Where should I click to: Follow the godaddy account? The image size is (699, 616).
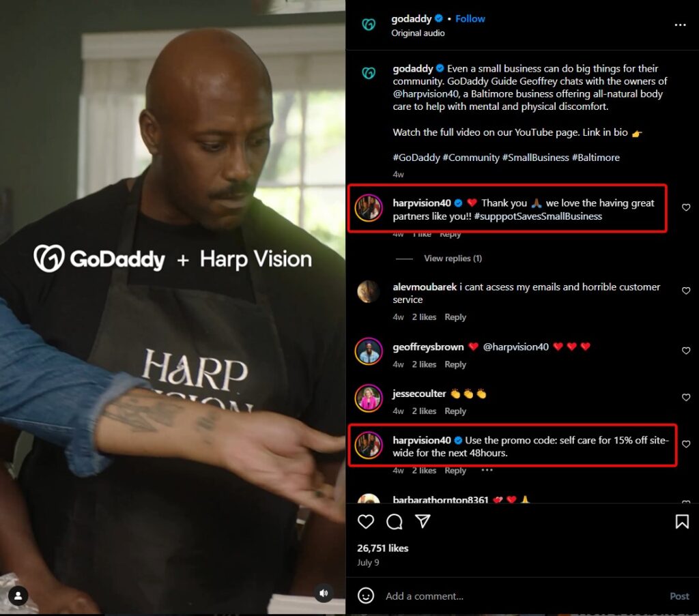[x=470, y=18]
